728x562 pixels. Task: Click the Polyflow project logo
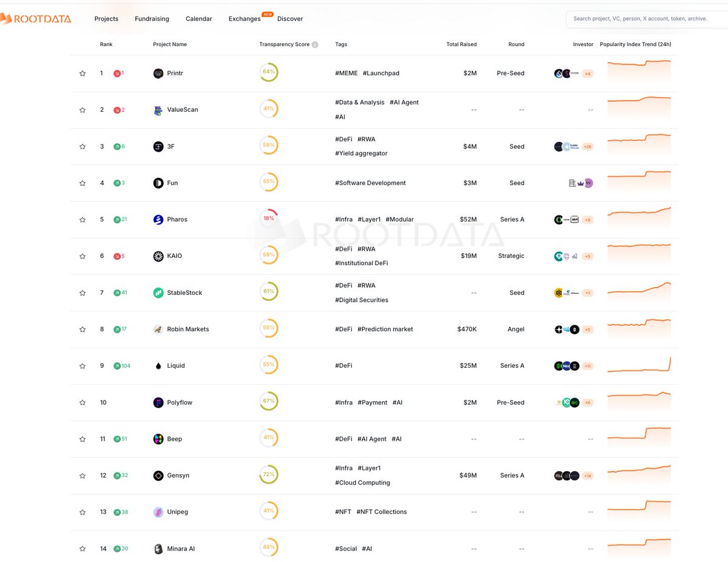click(x=158, y=402)
